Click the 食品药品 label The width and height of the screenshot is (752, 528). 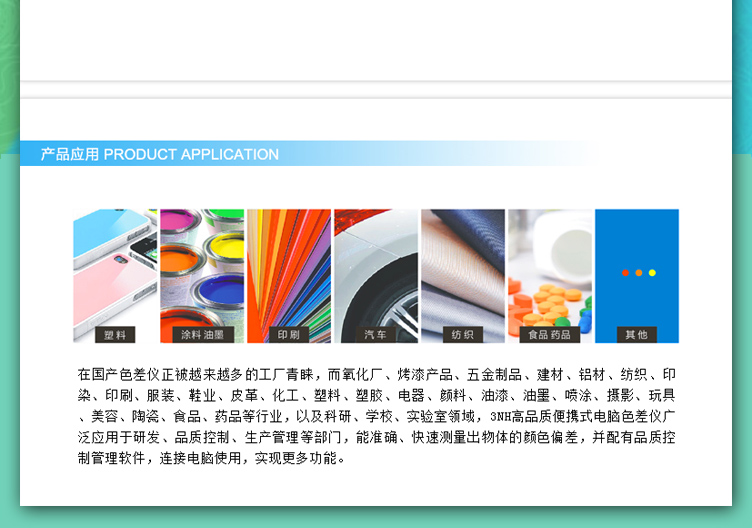(550, 335)
